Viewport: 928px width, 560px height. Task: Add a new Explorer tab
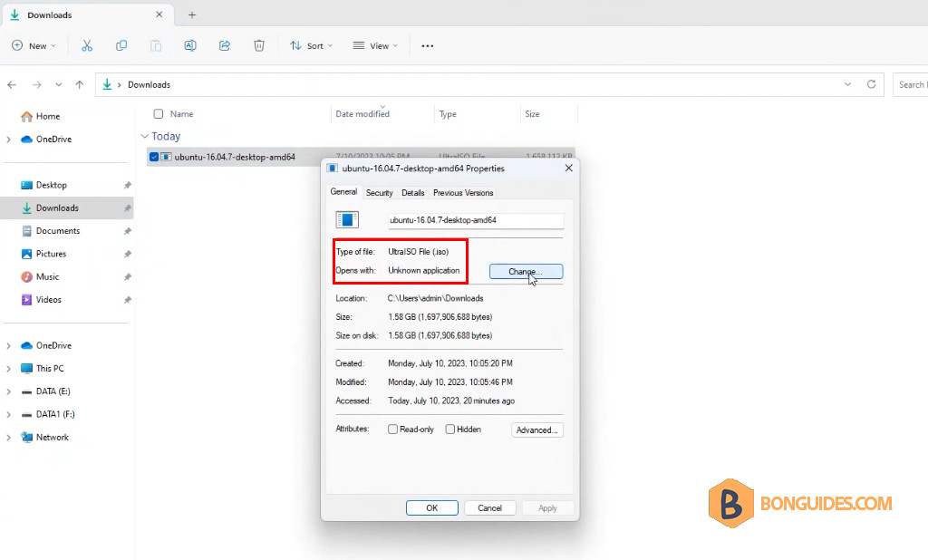(x=192, y=14)
